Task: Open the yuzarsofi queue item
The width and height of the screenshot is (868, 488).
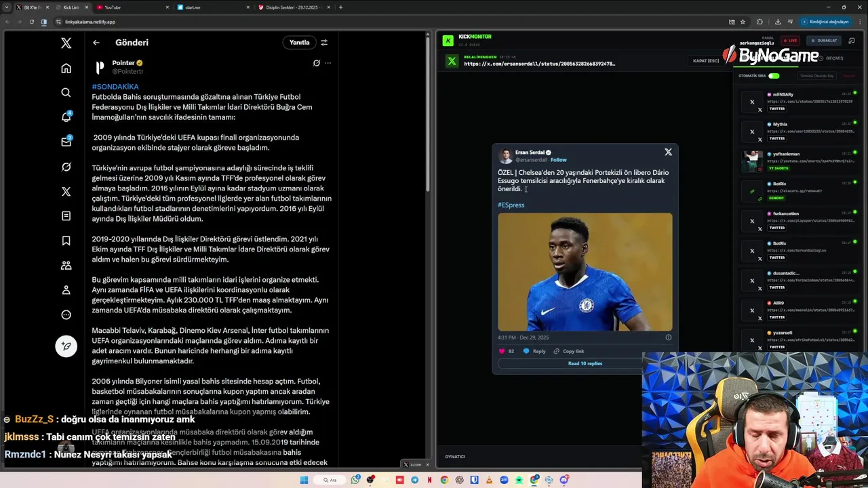Action: tap(797, 340)
